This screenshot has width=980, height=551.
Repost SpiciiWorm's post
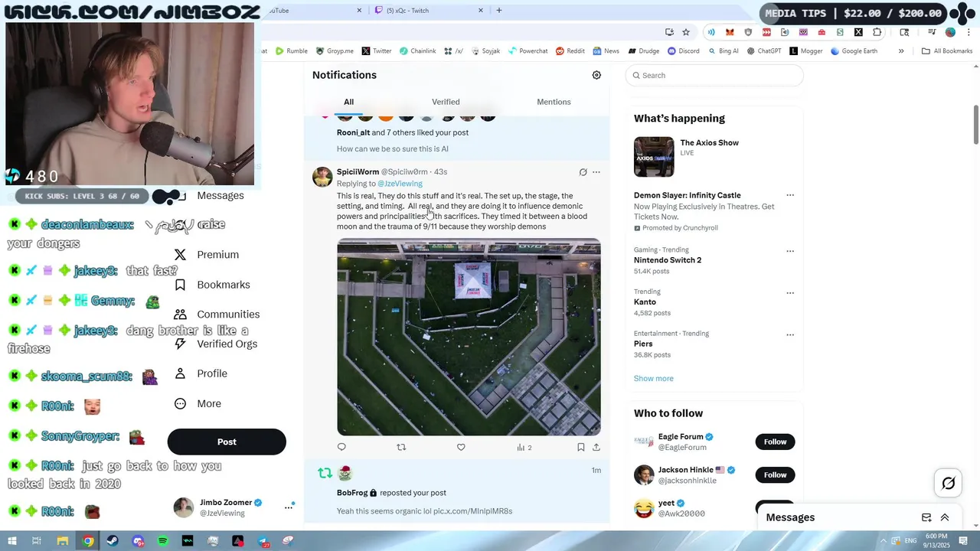[x=401, y=447]
